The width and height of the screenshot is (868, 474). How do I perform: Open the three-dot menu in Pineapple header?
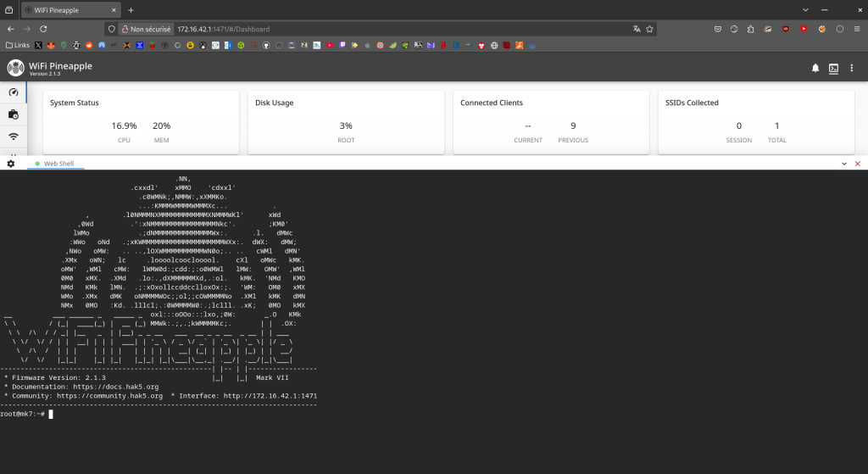(x=852, y=68)
